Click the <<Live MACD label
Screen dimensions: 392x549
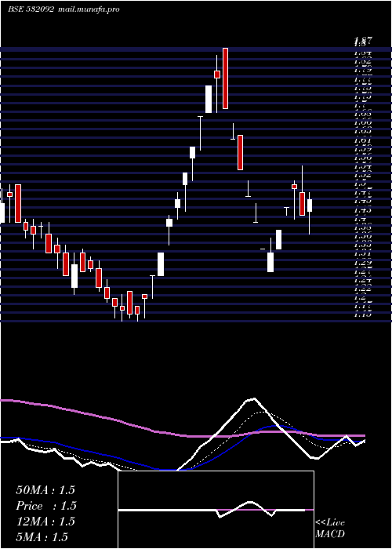pyautogui.click(x=330, y=529)
